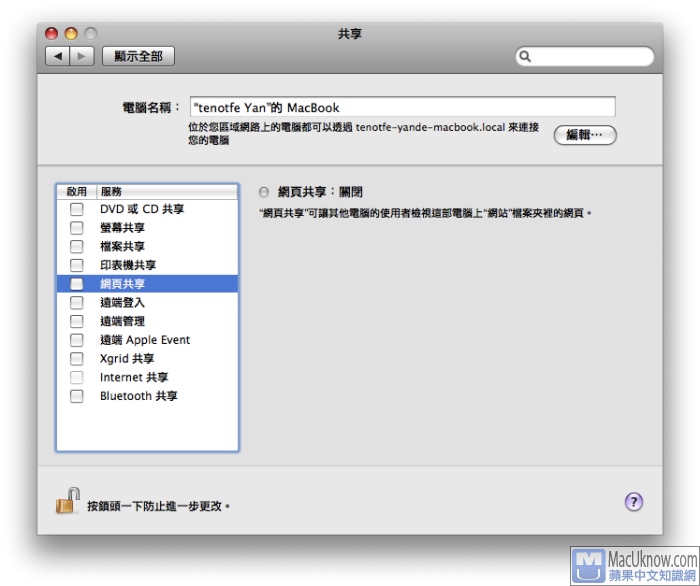Toggle the 螢幕共享 checkbox

coord(77,228)
